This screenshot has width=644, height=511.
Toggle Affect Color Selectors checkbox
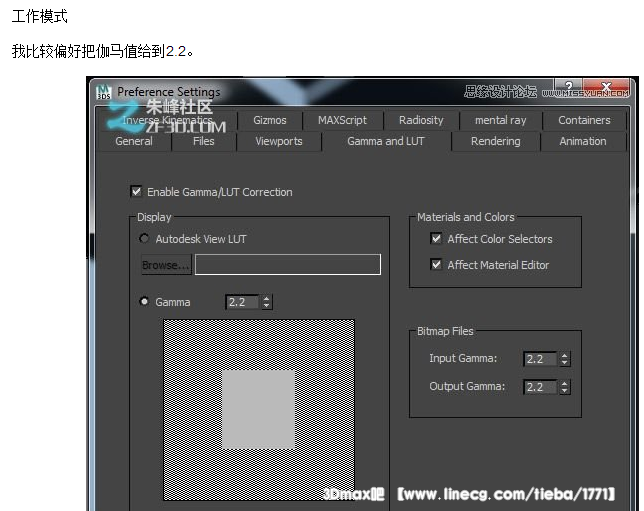(x=436, y=238)
